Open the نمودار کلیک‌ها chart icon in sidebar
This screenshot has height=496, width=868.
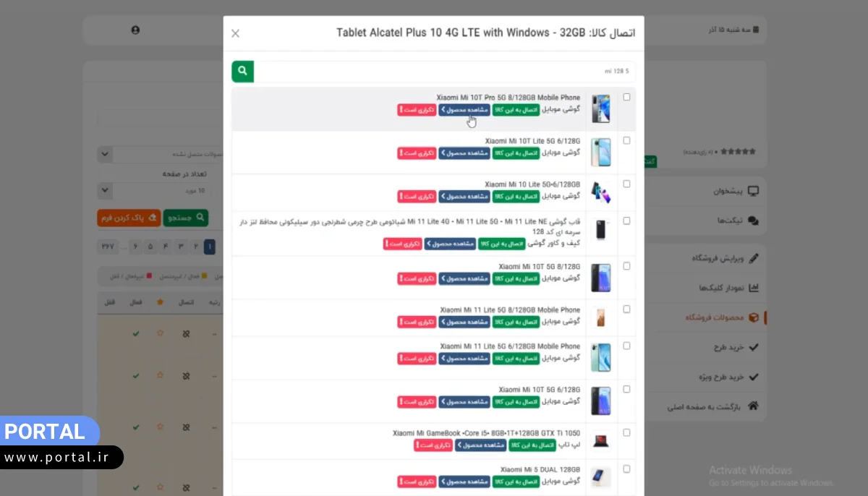(753, 287)
